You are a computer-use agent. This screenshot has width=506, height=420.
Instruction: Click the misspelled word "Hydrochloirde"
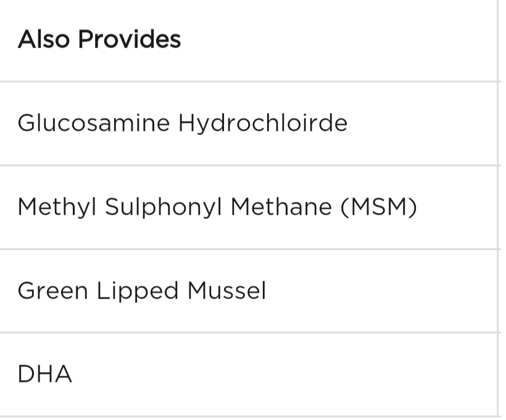tap(263, 123)
